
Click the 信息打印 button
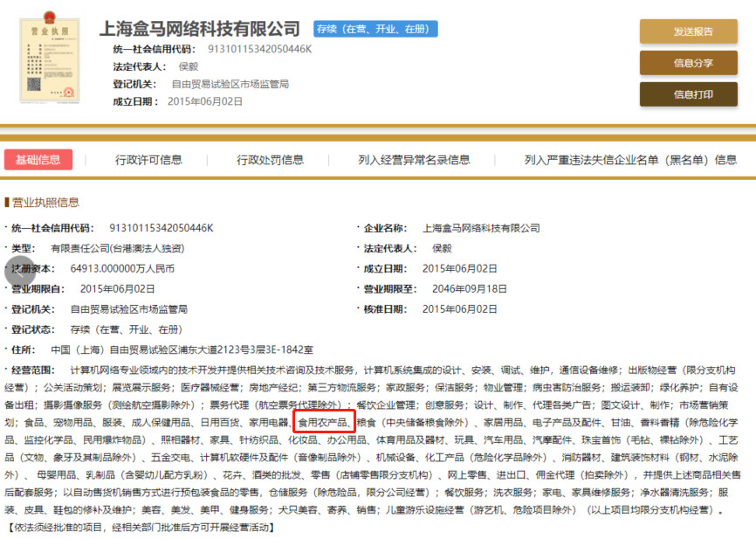pos(689,94)
